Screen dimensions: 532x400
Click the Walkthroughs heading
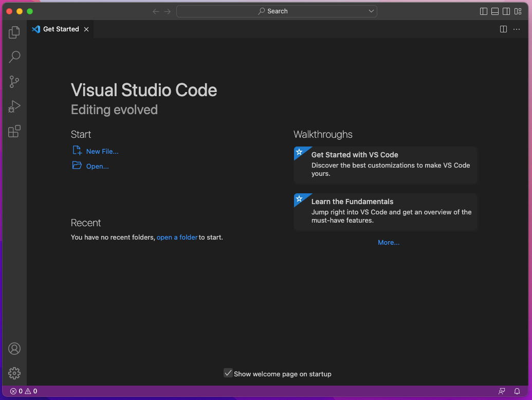323,134
